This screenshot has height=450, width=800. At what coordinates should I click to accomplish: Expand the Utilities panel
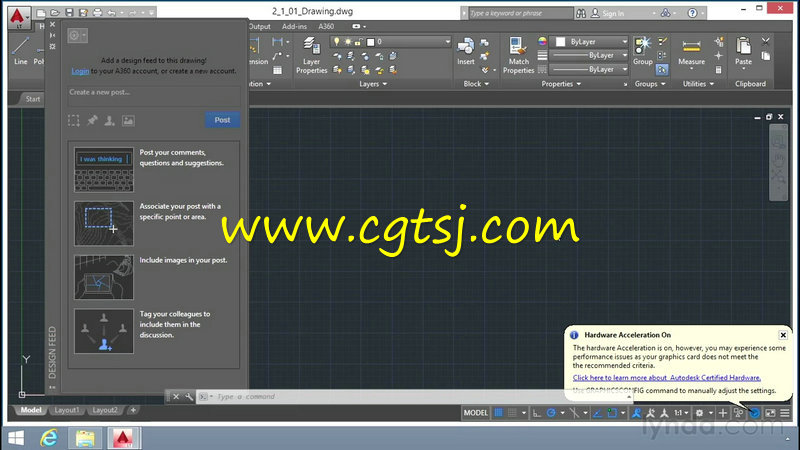(x=698, y=84)
